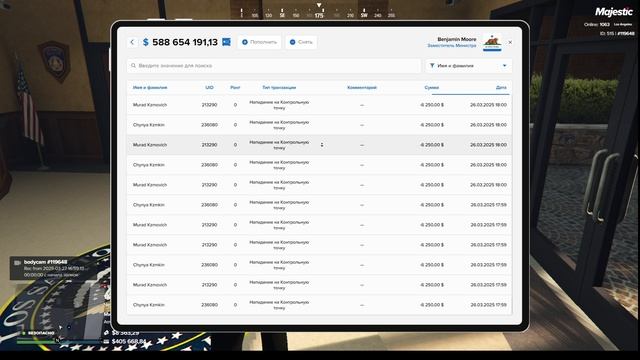Sort by Комментарий column header
Screen dimensions: 640x360
click(362, 87)
